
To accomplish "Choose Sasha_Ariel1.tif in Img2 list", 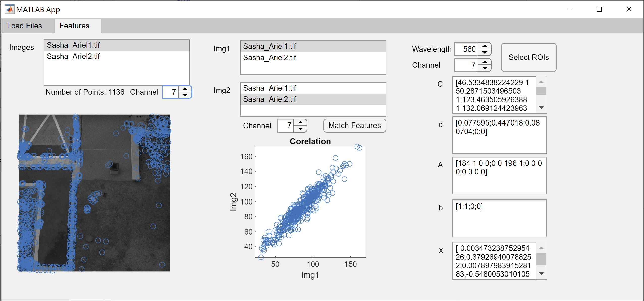I will 270,88.
